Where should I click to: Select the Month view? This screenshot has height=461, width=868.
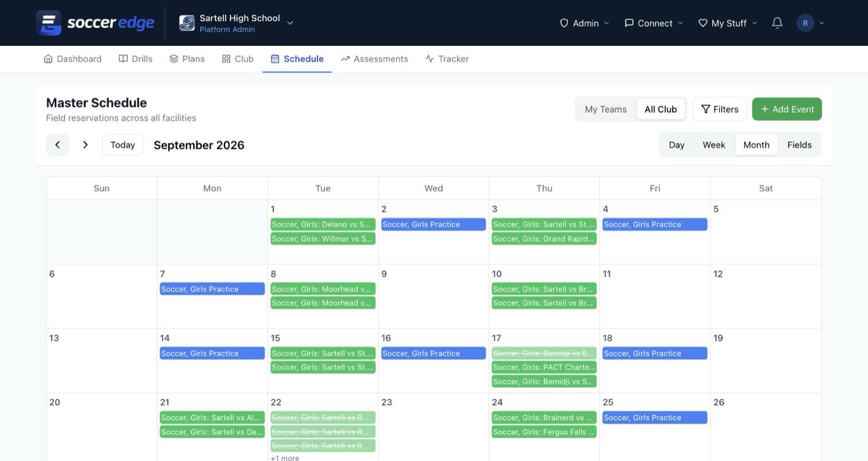(x=756, y=145)
